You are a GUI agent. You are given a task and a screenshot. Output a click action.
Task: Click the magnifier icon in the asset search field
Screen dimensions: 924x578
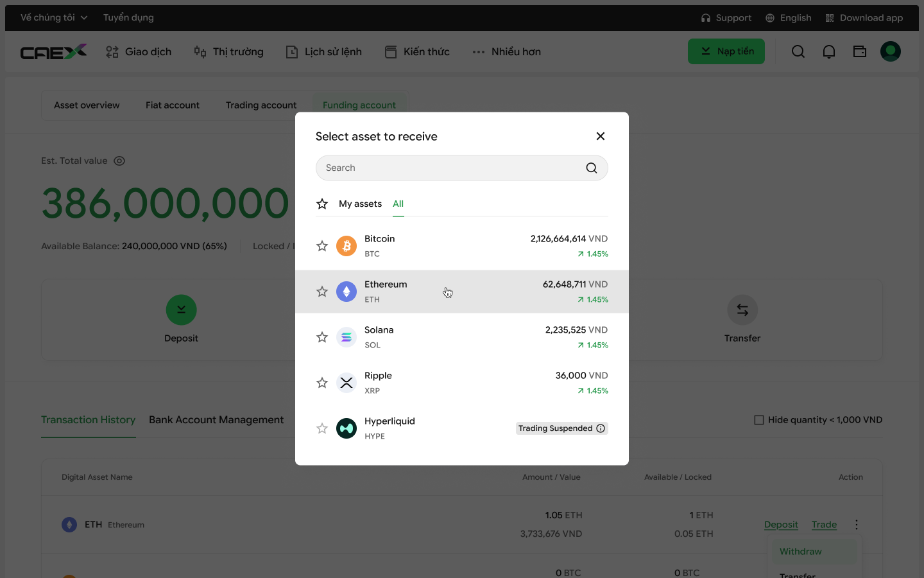592,168
